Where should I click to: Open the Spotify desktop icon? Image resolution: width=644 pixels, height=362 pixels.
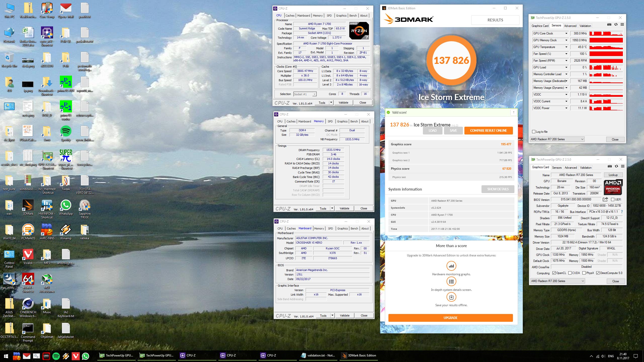click(x=66, y=133)
